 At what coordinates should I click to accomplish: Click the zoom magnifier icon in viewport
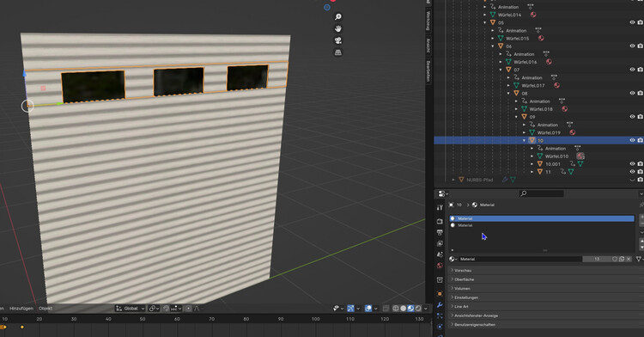coord(338,17)
